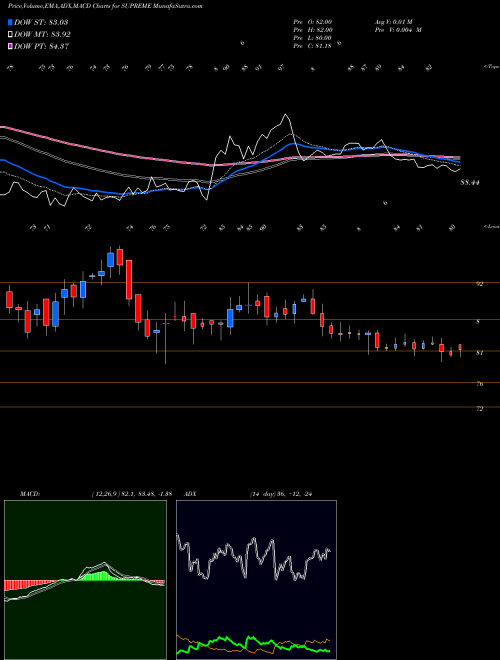
Task: Click the 'Pre O: 82.00' open value
Action: 313,21
